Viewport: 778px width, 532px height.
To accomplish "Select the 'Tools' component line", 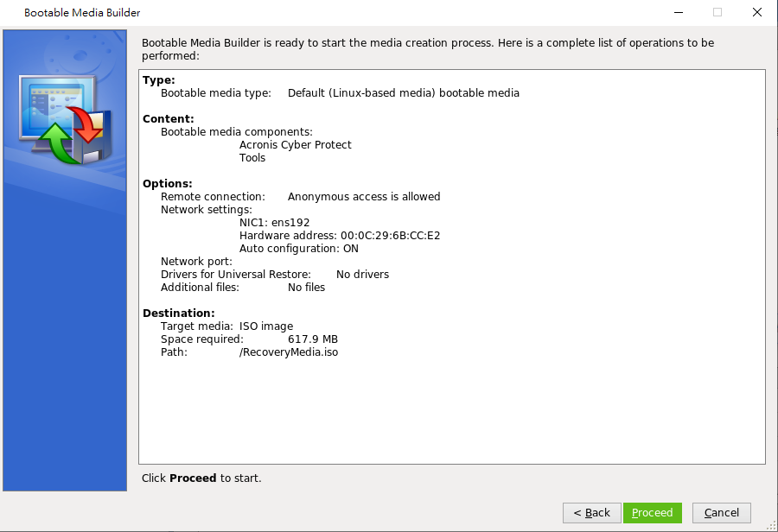I will point(252,158).
